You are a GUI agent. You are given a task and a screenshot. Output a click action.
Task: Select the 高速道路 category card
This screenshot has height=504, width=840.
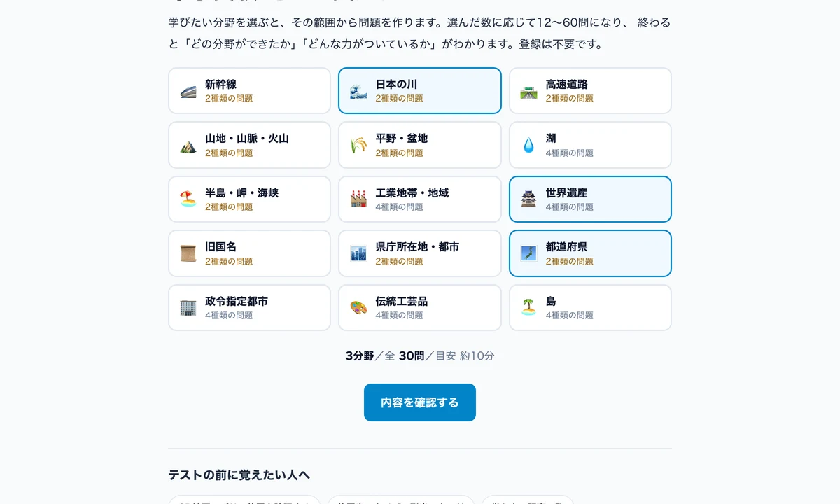[590, 91]
